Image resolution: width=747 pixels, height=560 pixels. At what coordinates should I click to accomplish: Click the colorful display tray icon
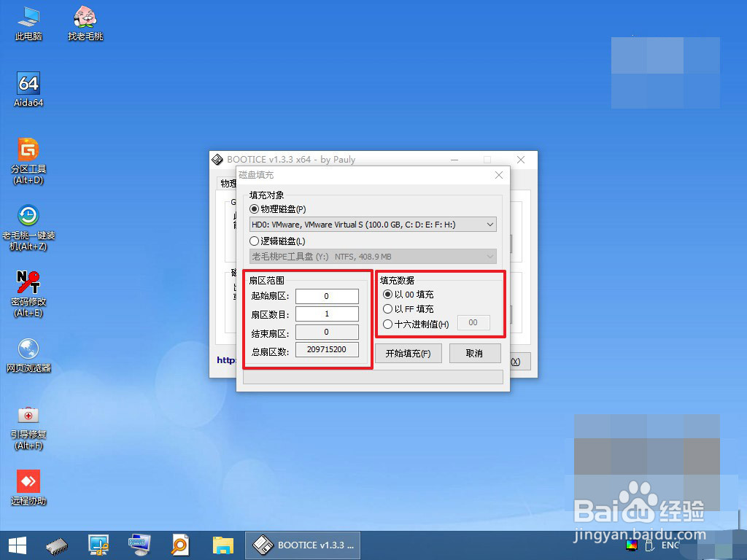[x=632, y=545]
